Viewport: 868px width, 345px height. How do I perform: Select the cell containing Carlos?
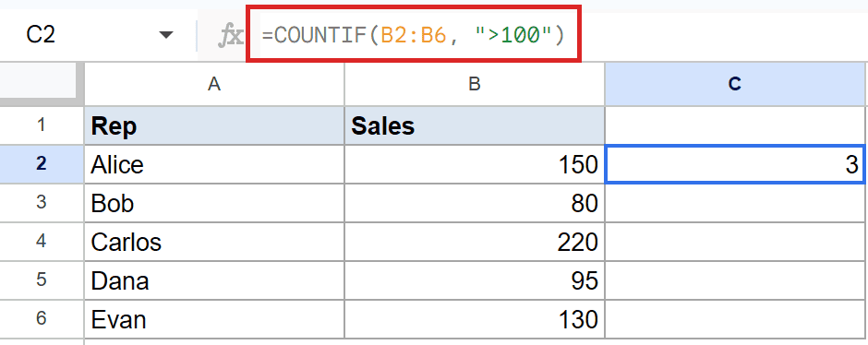pyautogui.click(x=214, y=242)
